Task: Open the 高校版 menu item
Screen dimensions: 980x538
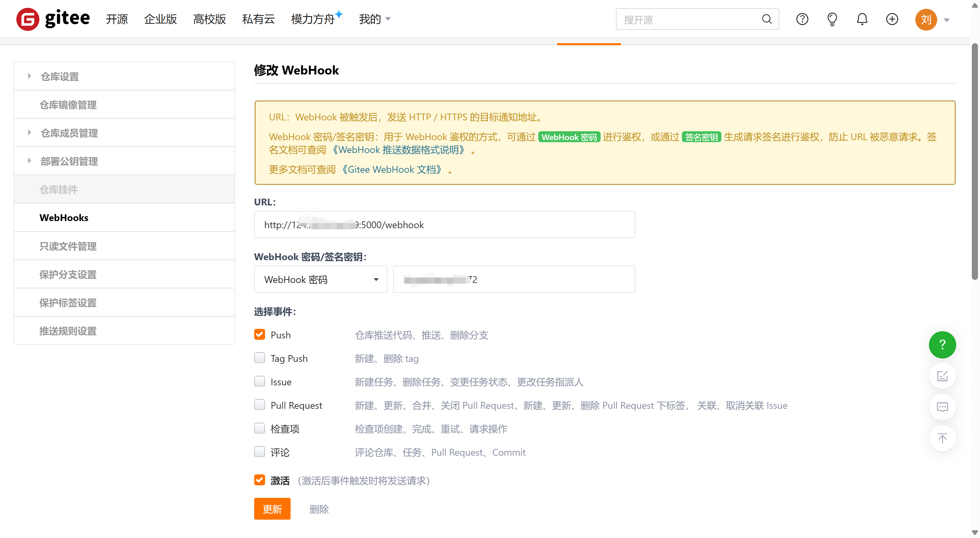Action: (x=209, y=19)
